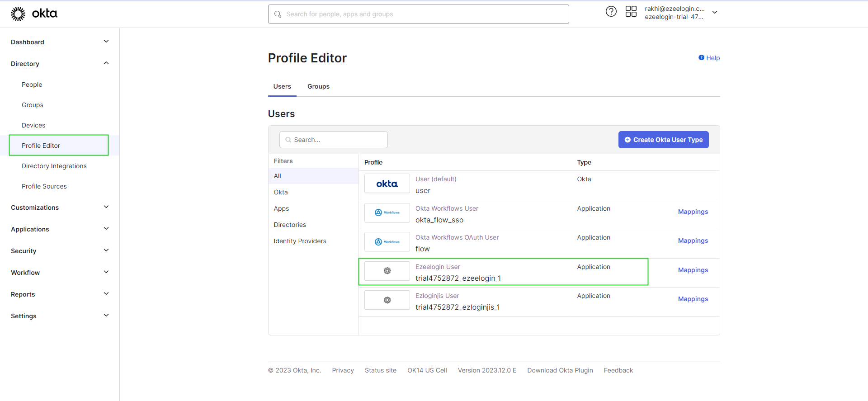Select the All filter
This screenshot has width=868, height=401.
tap(313, 176)
